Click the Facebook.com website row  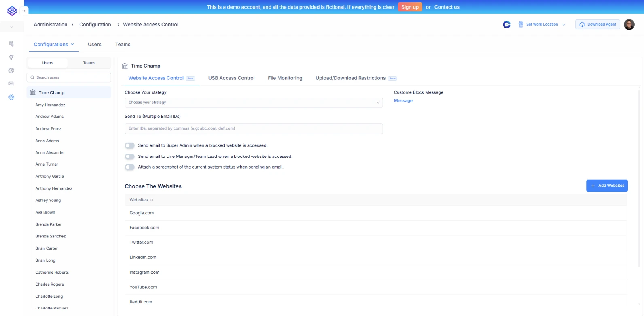coord(376,228)
